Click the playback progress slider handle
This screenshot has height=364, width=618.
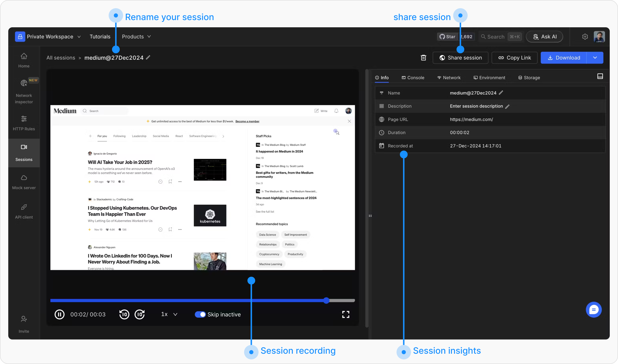[327, 300]
